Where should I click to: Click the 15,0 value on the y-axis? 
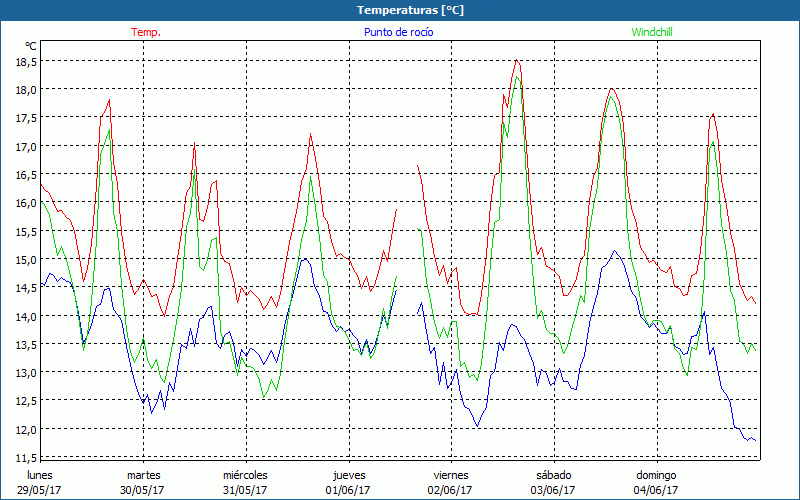click(26, 260)
